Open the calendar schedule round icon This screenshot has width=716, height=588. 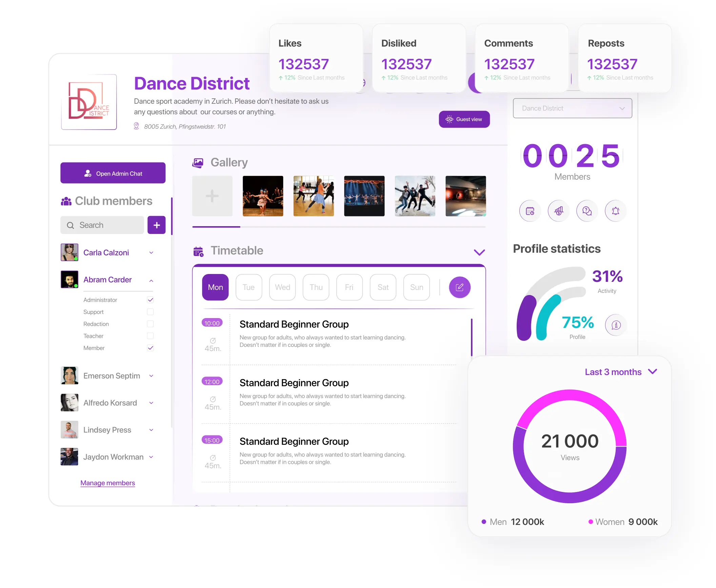point(530,211)
